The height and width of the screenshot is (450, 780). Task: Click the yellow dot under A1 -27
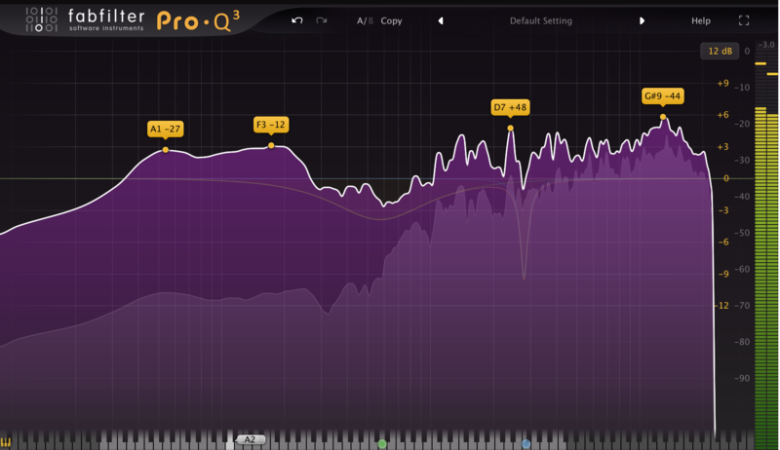[166, 150]
